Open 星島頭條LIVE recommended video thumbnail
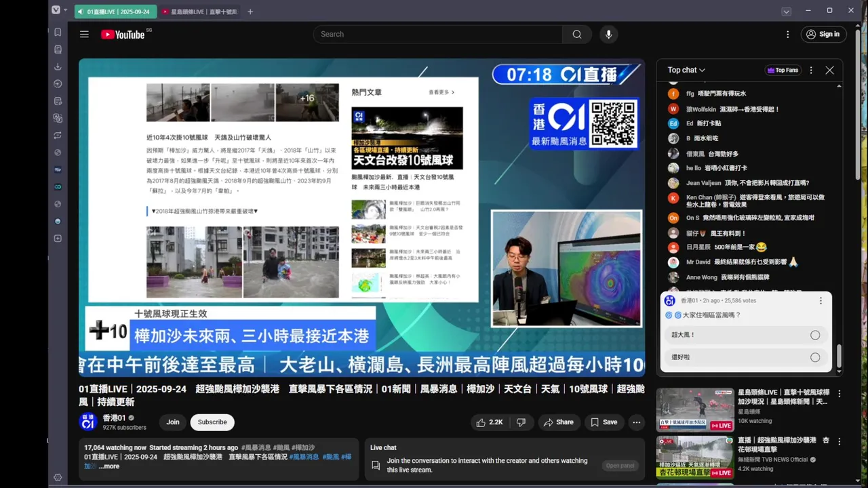The image size is (868, 488). pyautogui.click(x=694, y=409)
